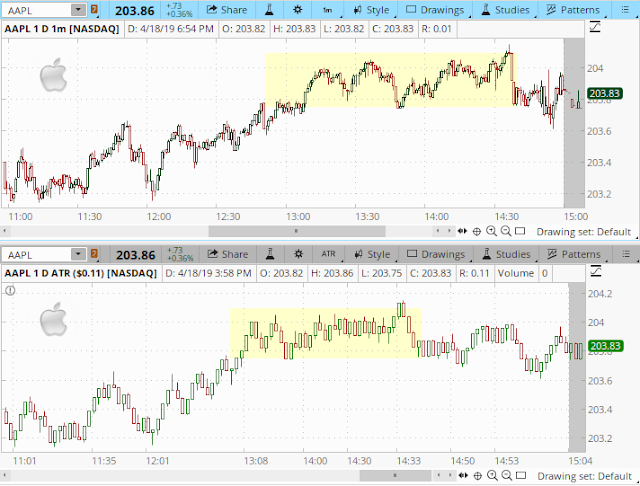640x486 pixels.
Task: Click the crosshair pan icon under bottom chart
Action: (x=477, y=475)
